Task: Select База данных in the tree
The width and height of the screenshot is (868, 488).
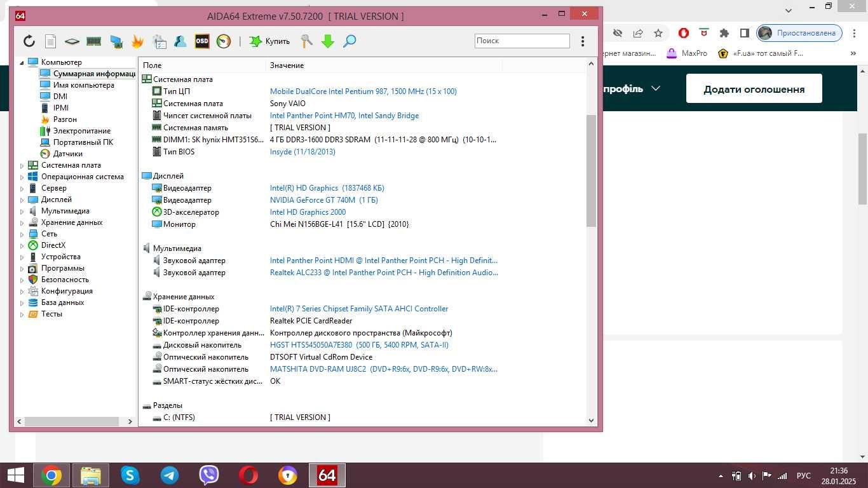Action: tap(63, 302)
